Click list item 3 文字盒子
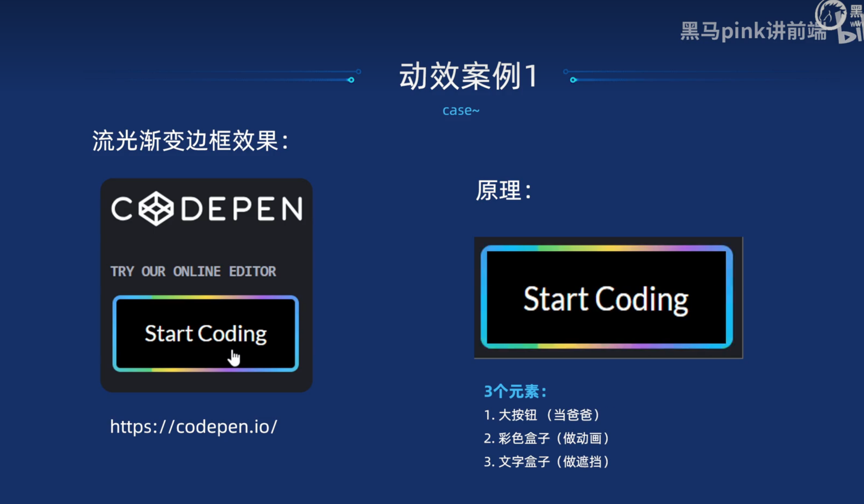 click(547, 462)
